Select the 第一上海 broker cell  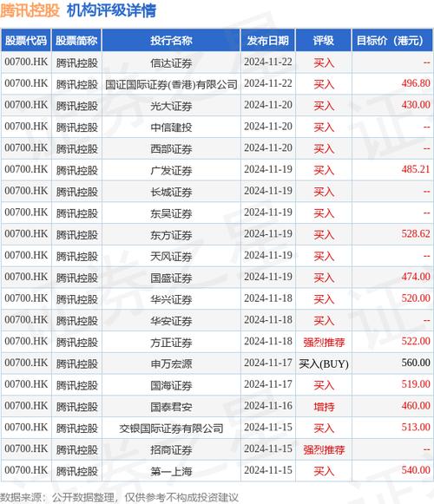[171, 471]
